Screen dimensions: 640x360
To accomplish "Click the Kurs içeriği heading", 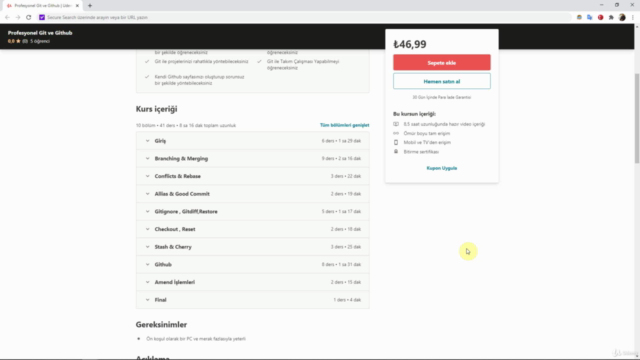I will pyautogui.click(x=156, y=109).
